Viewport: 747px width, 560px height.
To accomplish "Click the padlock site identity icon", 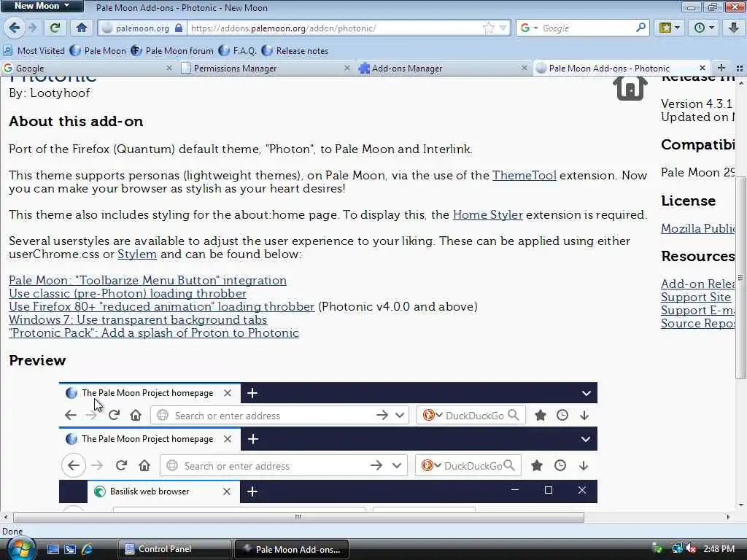I will 178,28.
